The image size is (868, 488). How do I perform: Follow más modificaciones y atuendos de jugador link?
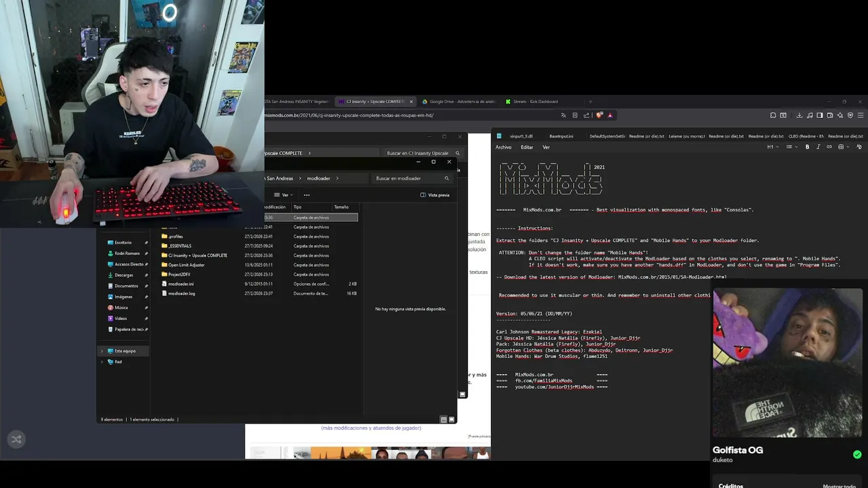pyautogui.click(x=371, y=428)
